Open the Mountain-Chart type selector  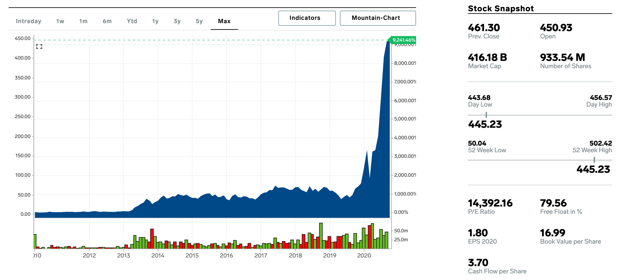coord(378,18)
